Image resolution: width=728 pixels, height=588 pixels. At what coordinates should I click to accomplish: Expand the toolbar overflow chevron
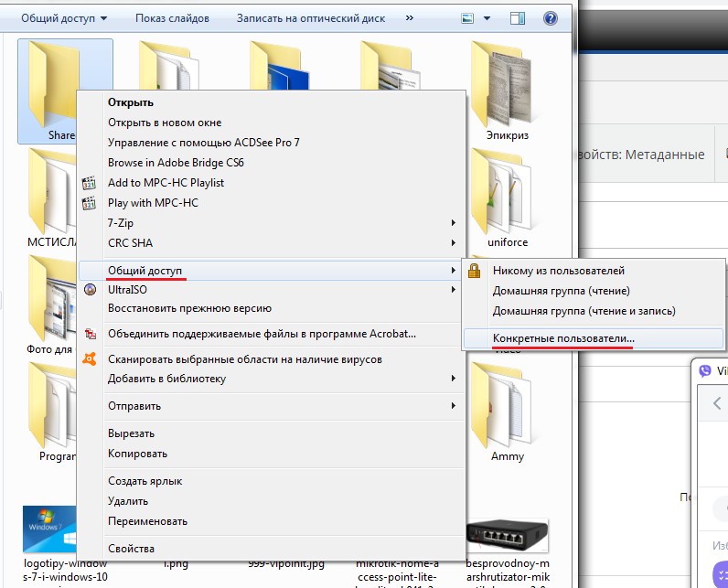(x=409, y=18)
